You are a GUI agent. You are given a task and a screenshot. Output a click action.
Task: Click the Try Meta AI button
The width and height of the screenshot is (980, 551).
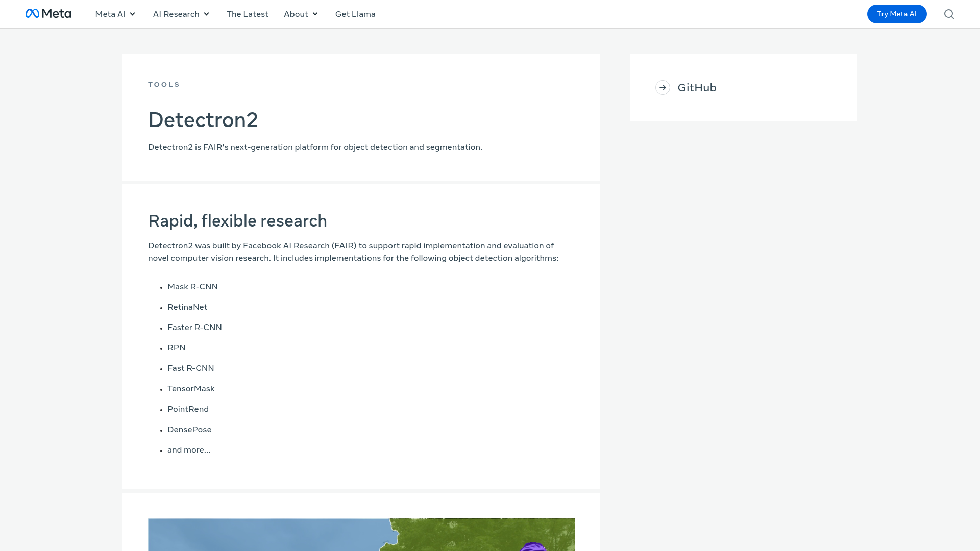click(x=897, y=14)
